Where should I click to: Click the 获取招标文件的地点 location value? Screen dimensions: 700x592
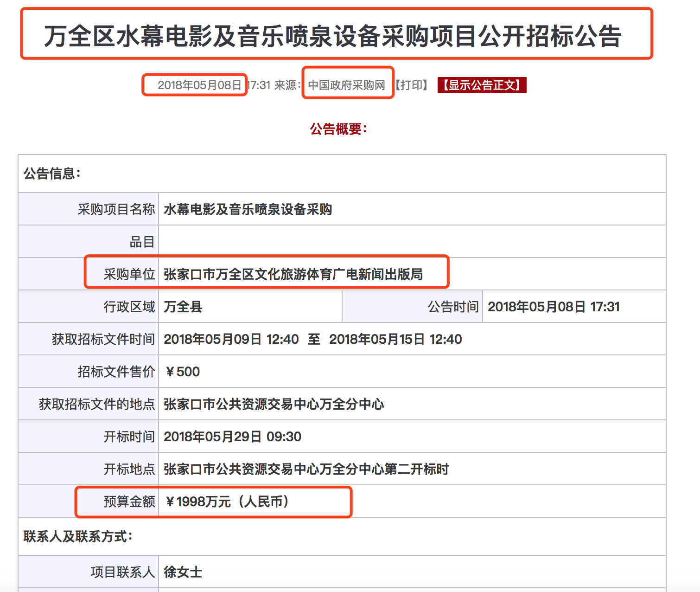274,404
